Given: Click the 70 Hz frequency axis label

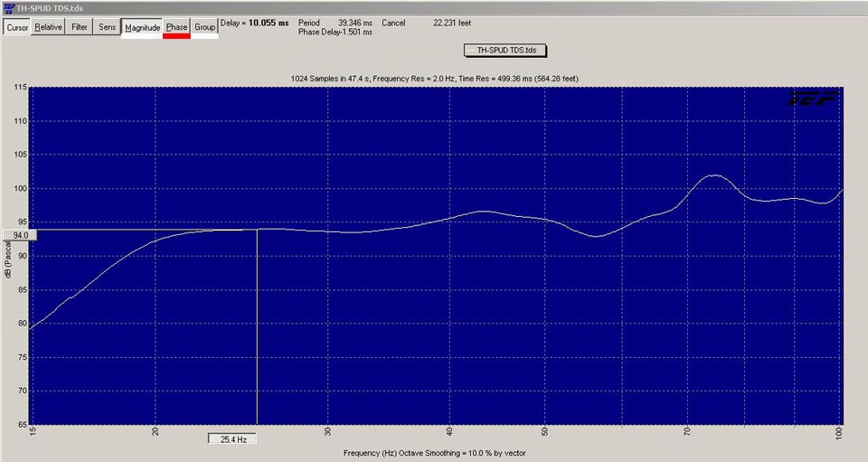Looking at the screenshot, I should 687,431.
